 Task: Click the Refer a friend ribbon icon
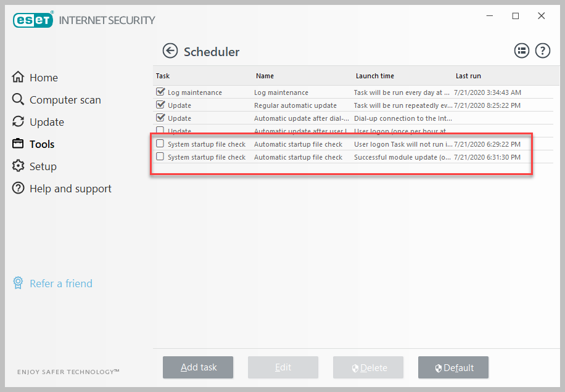click(x=19, y=284)
